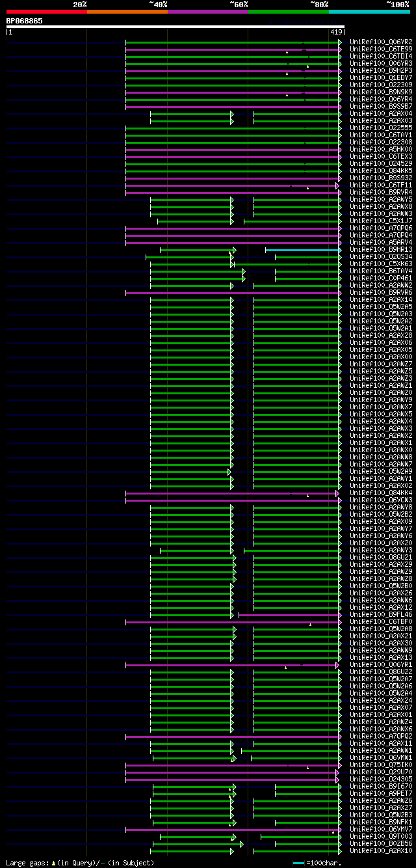Viewport: 416px width, 868px height.
Task: Select the UniRef100_Q5W2B2 label
Action: (381, 515)
